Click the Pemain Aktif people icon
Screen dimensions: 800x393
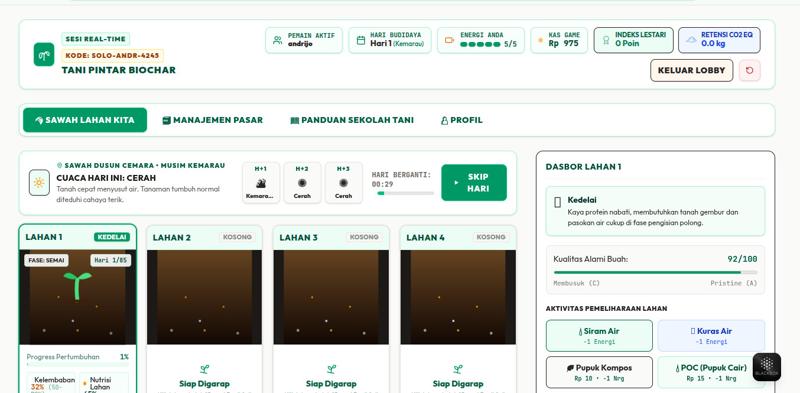pos(278,40)
